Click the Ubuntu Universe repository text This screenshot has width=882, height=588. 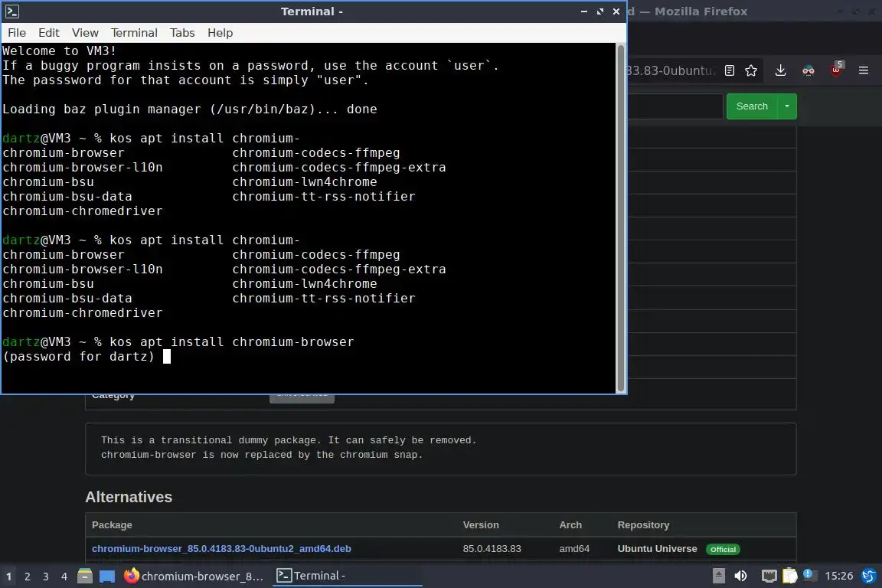[657, 549]
